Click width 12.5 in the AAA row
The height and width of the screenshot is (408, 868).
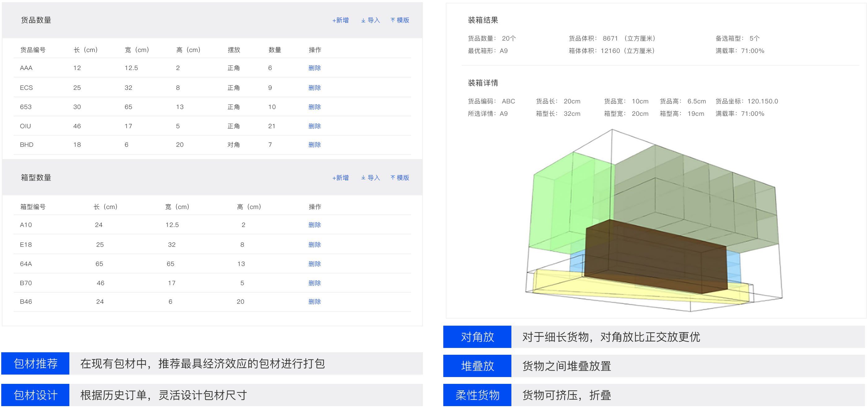(132, 68)
